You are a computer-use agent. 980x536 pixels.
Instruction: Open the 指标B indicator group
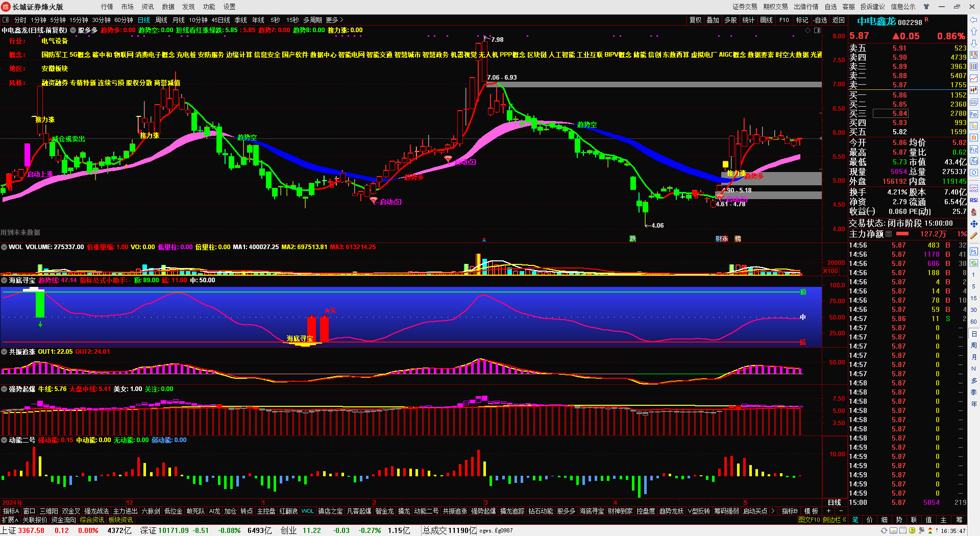(790, 511)
